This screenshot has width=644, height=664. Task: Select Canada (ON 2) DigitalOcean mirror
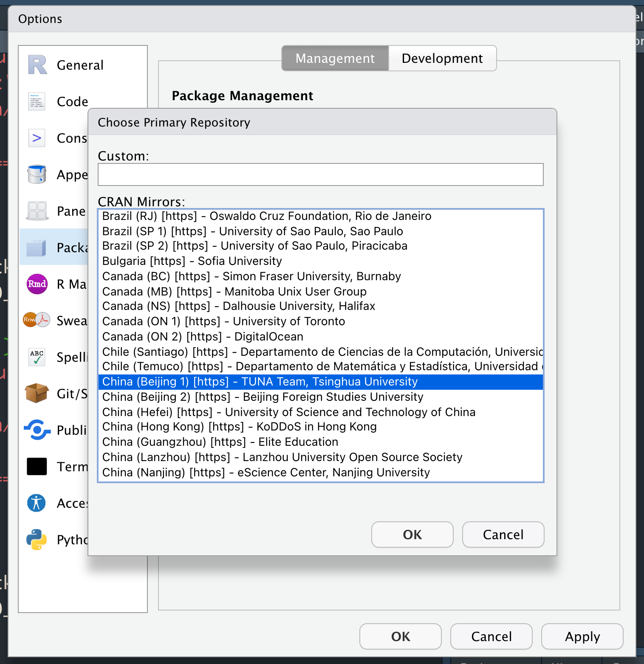321,337
